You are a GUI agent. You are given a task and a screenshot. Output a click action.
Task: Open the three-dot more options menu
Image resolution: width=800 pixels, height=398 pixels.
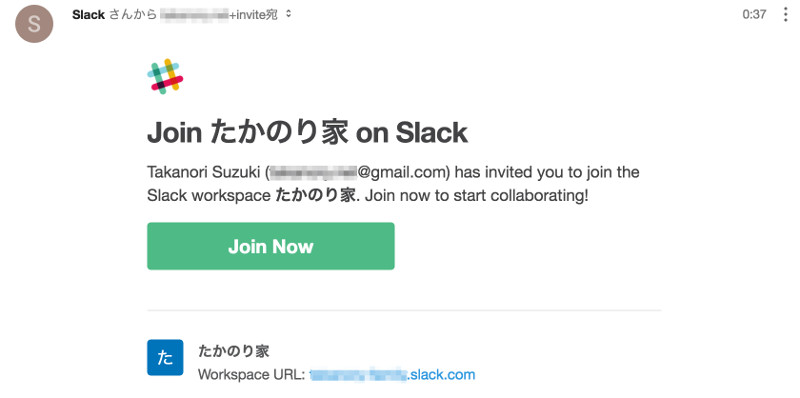pos(785,14)
